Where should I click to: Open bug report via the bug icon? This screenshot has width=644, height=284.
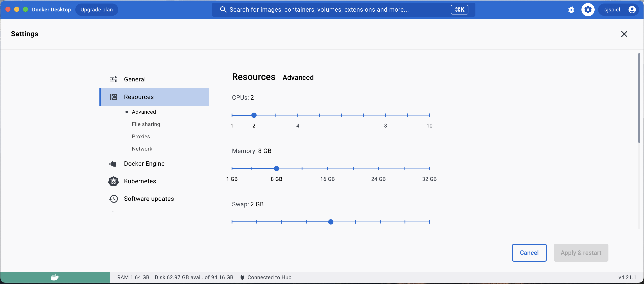pos(572,9)
